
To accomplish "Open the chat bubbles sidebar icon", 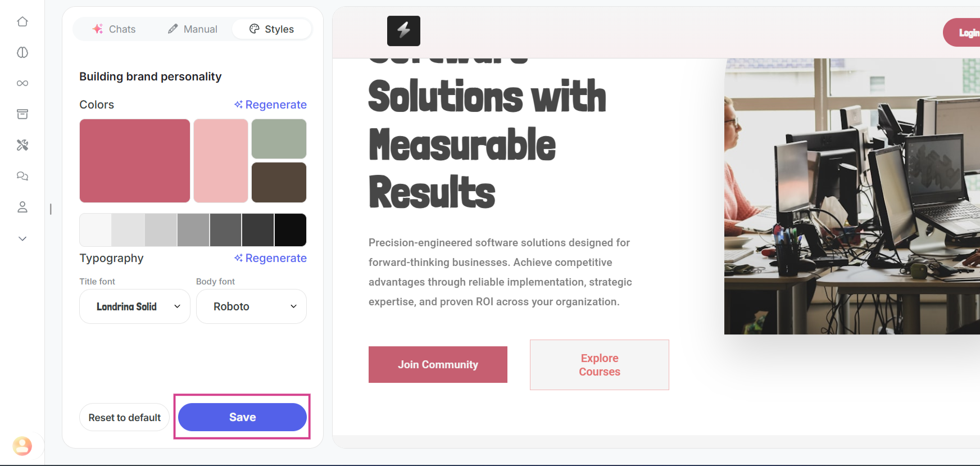I will click(x=22, y=176).
